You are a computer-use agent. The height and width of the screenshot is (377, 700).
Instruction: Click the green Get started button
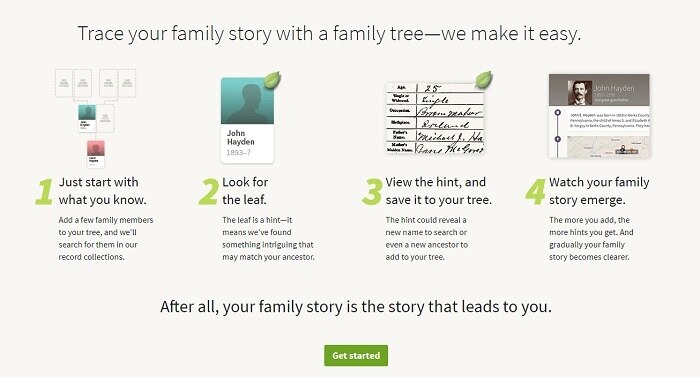pyautogui.click(x=356, y=356)
